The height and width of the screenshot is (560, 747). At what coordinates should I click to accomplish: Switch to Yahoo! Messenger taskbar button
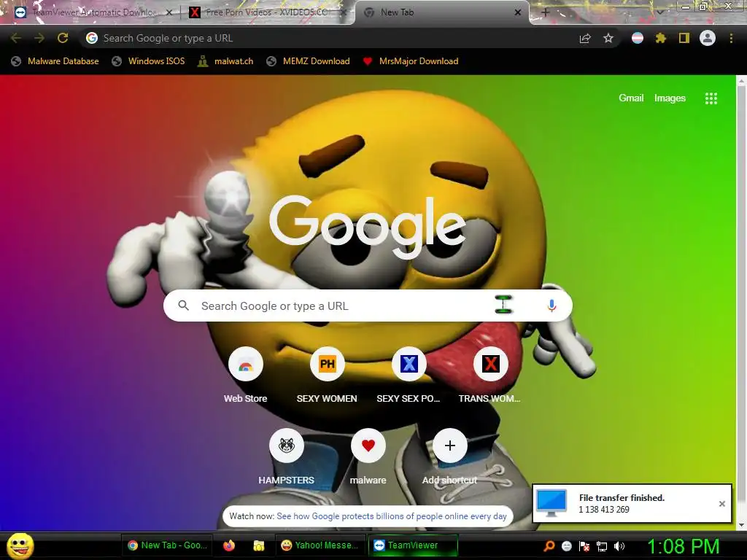coord(320,545)
